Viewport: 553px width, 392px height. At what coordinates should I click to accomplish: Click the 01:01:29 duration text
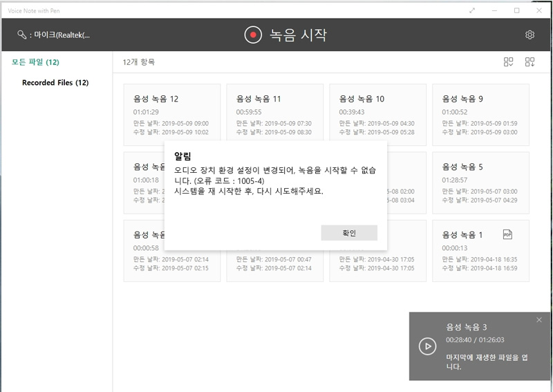pos(146,112)
